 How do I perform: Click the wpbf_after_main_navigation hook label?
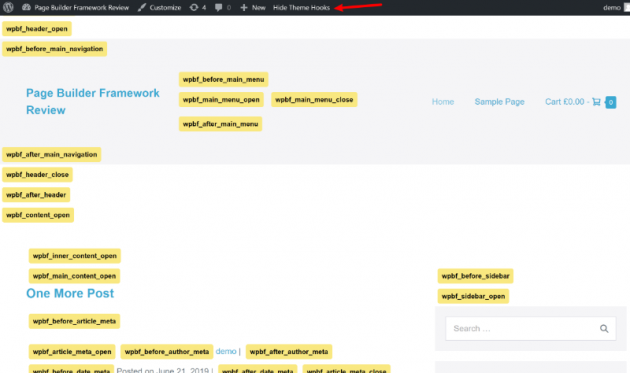click(x=51, y=154)
